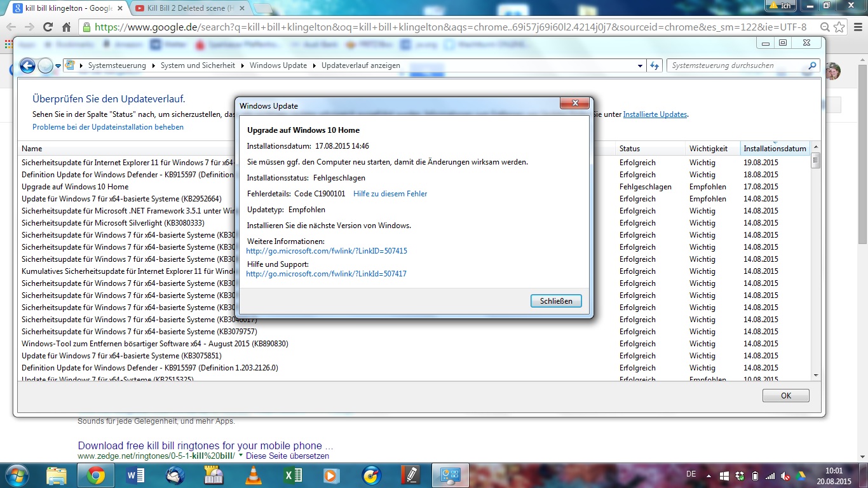Click OK button in update history window
The height and width of the screenshot is (488, 868).
click(x=786, y=395)
